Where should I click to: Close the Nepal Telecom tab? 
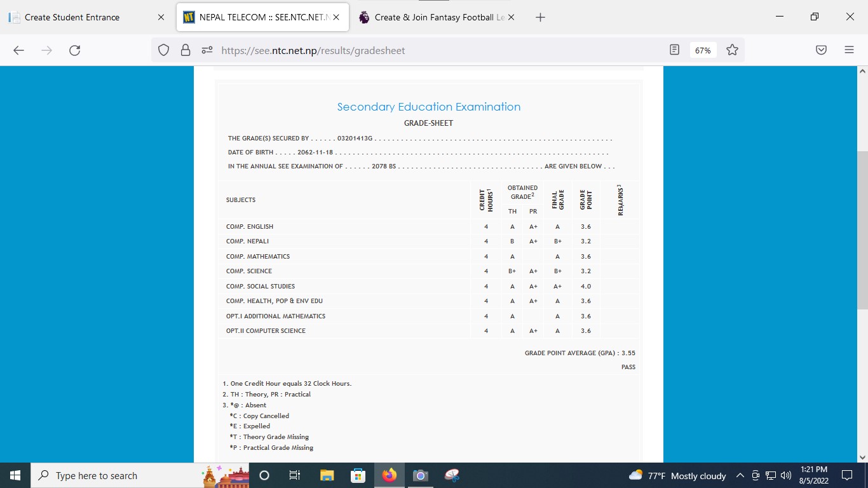(336, 17)
